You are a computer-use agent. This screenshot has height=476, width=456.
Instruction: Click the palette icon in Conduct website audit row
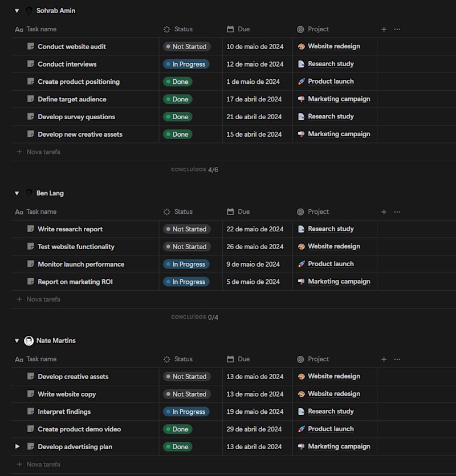[x=301, y=46]
